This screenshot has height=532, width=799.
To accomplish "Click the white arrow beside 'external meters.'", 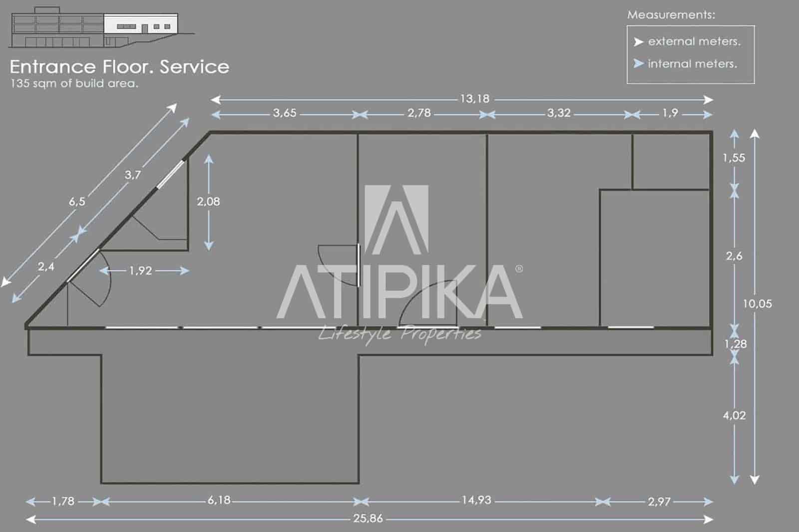I will [x=638, y=42].
